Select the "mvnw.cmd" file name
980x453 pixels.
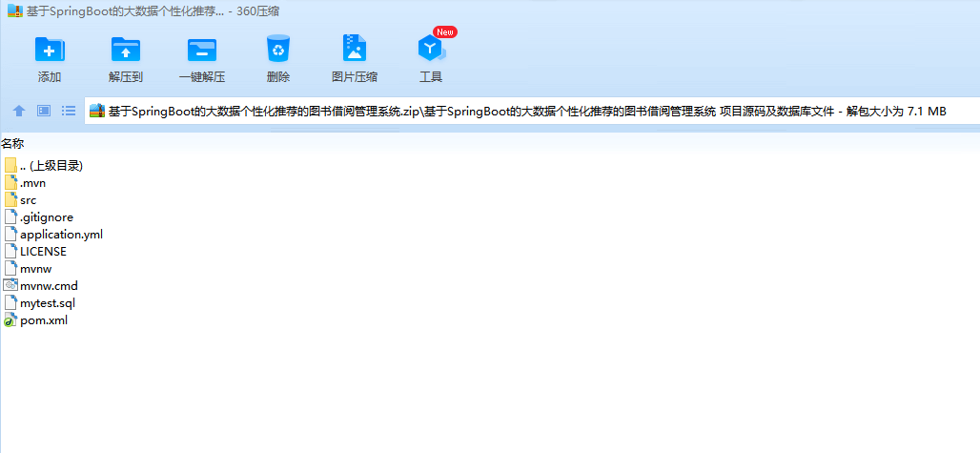(49, 286)
